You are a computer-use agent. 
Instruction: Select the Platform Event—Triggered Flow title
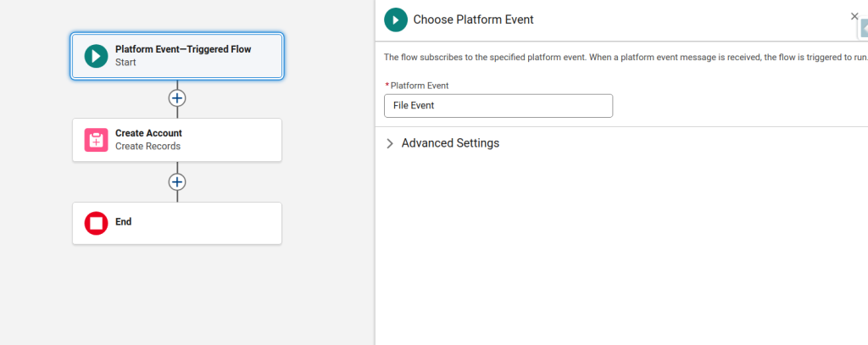tap(183, 49)
